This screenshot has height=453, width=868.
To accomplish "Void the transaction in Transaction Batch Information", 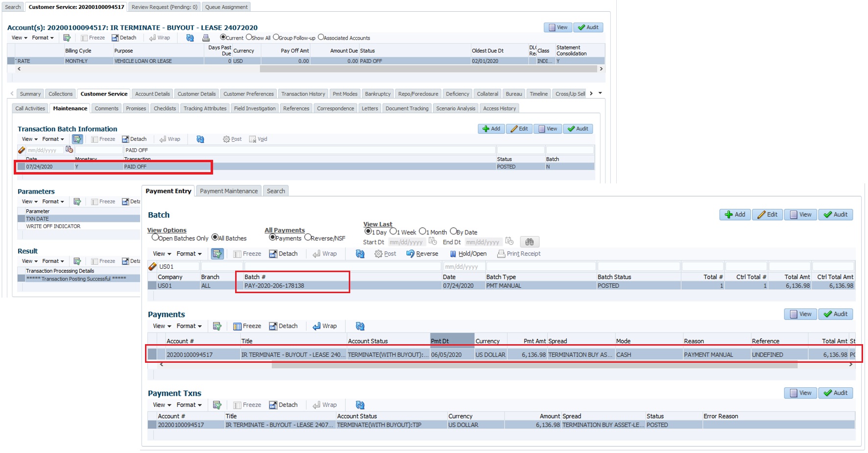I will (258, 139).
